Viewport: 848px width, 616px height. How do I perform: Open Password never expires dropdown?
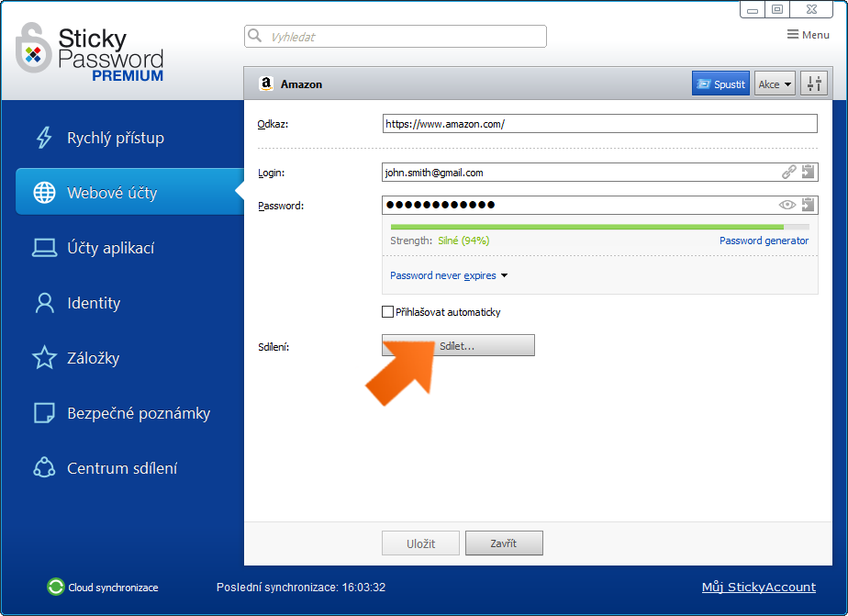(449, 275)
